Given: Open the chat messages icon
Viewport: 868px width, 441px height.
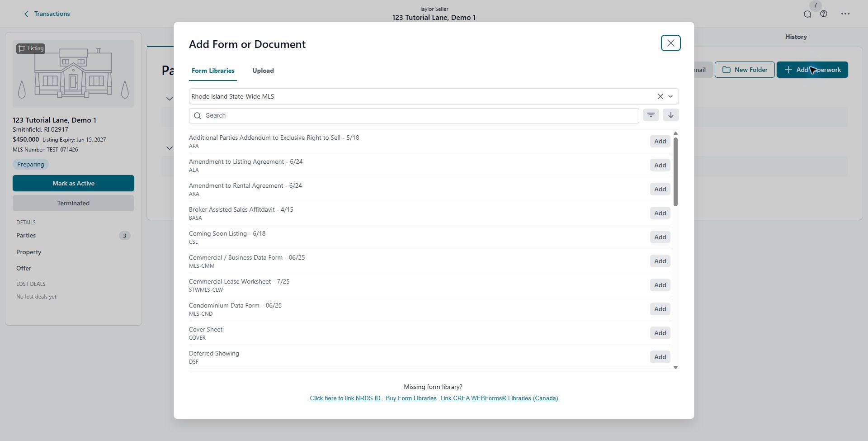Looking at the screenshot, I should pos(807,14).
